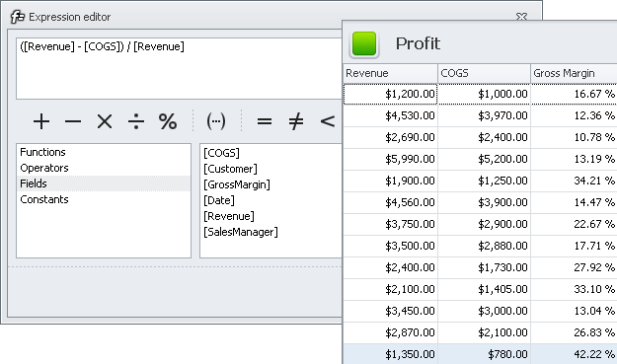Insert parentheses with the (...) button
Image resolution: width=617 pixels, height=364 pixels.
click(x=216, y=121)
